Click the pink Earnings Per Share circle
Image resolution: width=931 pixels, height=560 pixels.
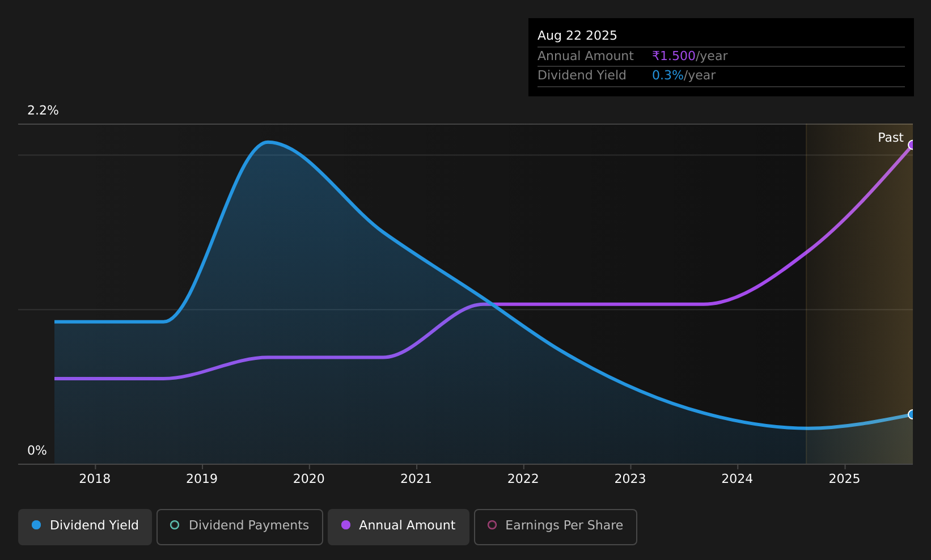tap(492, 525)
